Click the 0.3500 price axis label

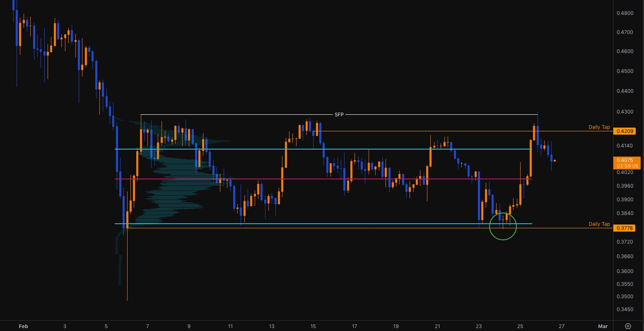tap(625, 297)
